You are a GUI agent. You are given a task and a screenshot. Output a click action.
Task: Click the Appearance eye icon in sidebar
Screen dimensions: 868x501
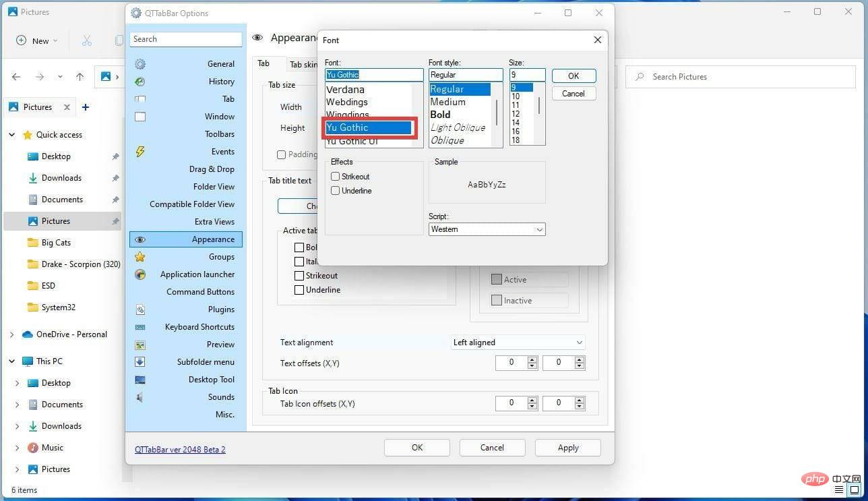tap(140, 239)
